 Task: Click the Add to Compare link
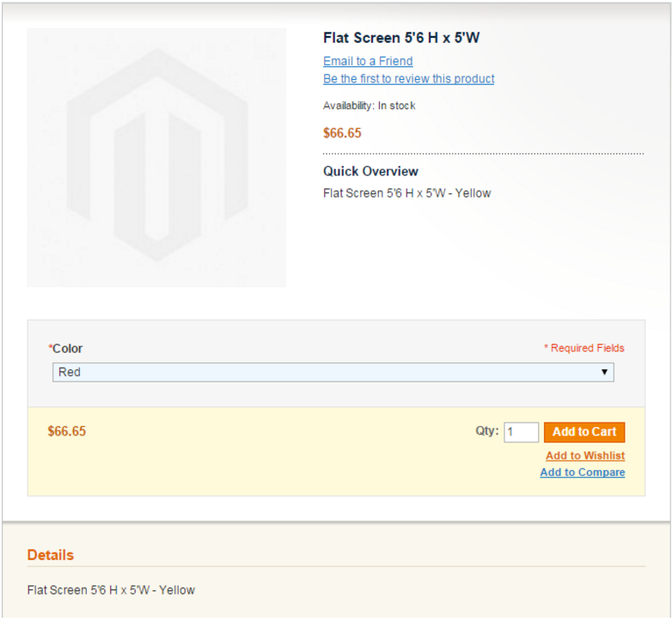click(x=583, y=472)
